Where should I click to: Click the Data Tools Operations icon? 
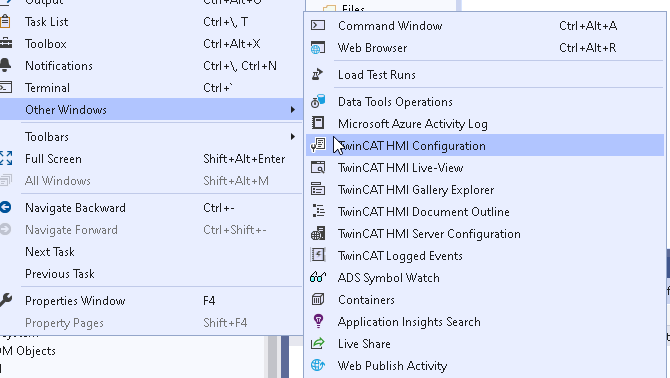point(317,101)
